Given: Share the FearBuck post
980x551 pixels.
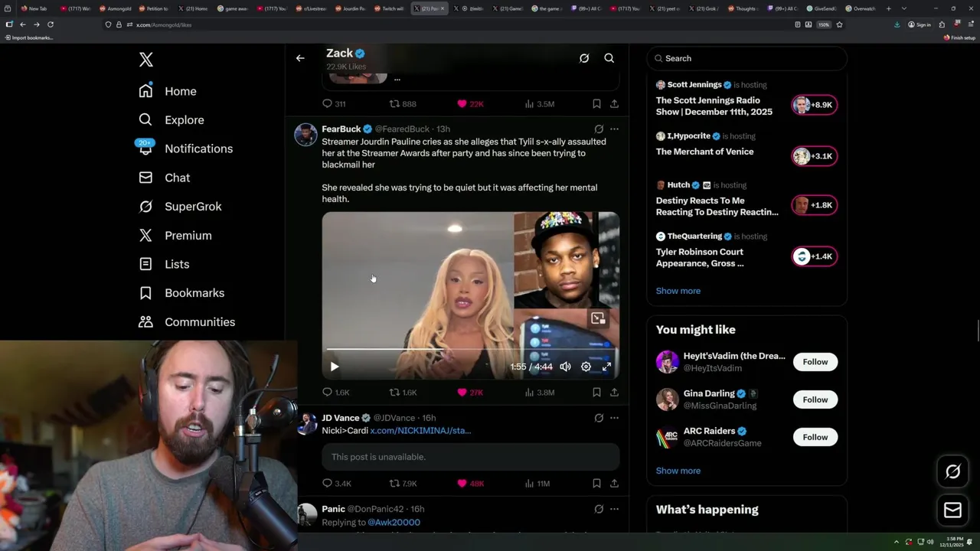Looking at the screenshot, I should point(614,393).
